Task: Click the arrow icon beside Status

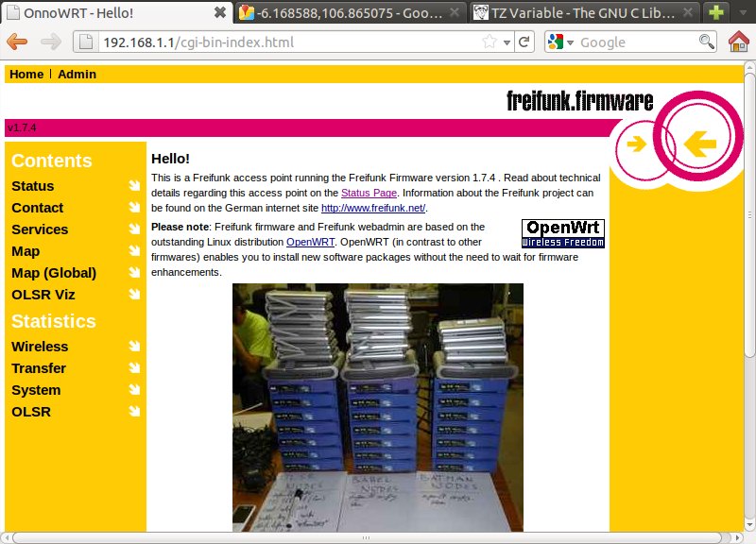Action: pos(134,186)
